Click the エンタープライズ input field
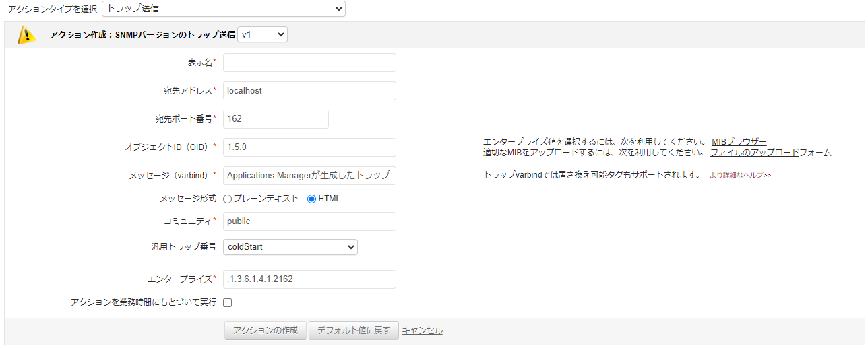 pyautogui.click(x=309, y=279)
